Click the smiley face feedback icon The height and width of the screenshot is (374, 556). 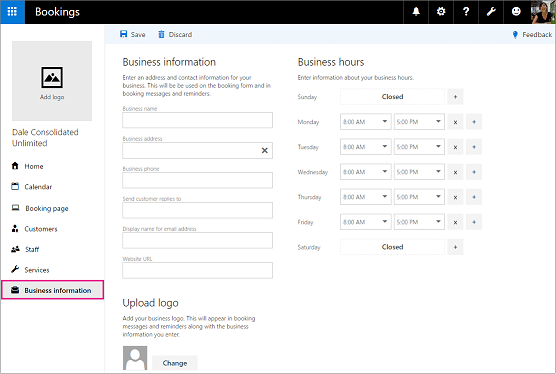pyautogui.click(x=516, y=12)
